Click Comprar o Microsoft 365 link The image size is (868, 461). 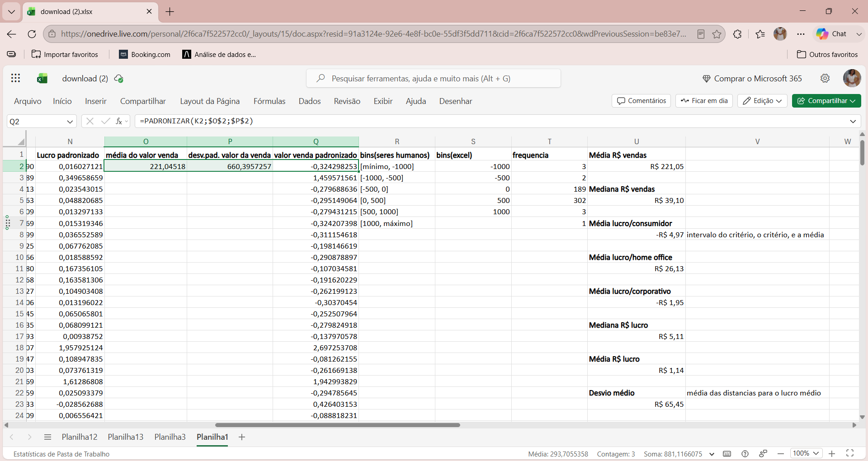[x=752, y=79]
